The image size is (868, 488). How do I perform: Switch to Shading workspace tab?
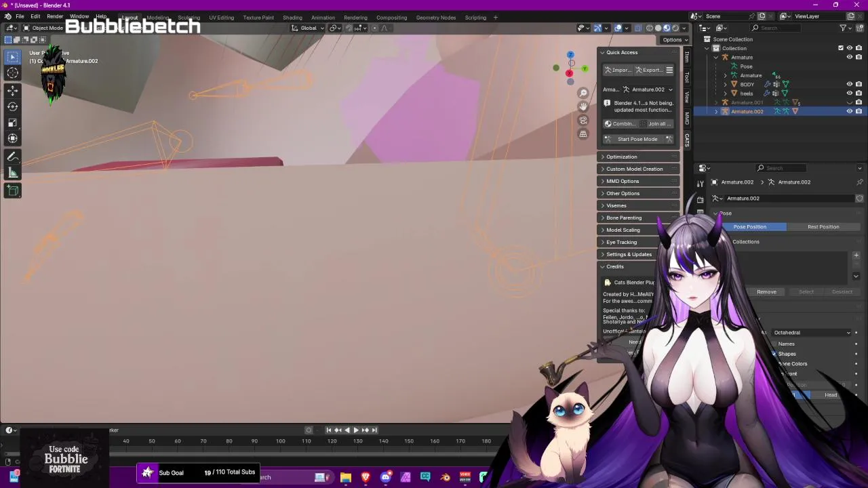click(x=292, y=17)
